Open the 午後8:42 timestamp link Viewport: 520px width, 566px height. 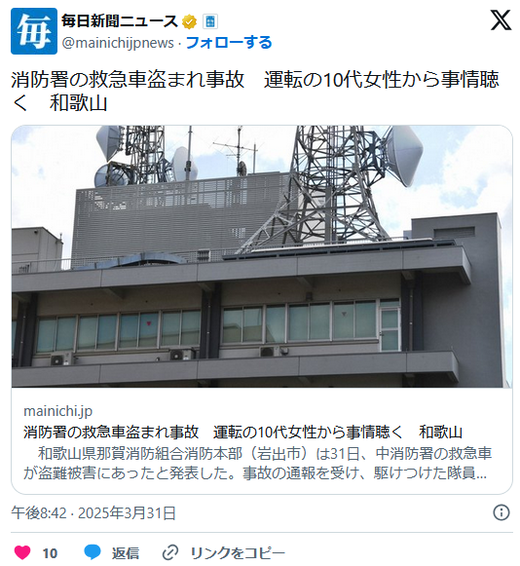click(x=93, y=513)
